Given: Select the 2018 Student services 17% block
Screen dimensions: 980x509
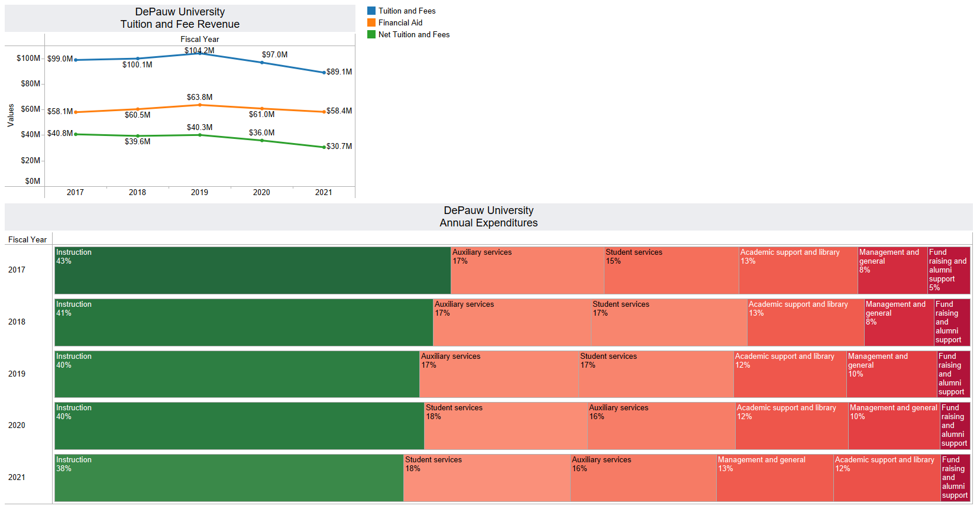Looking at the screenshot, I should point(669,322).
